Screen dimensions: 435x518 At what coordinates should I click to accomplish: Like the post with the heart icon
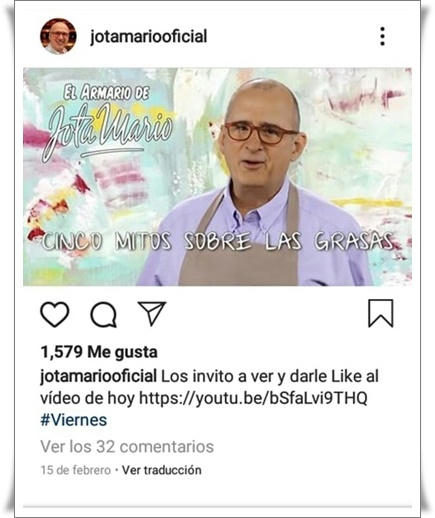(x=55, y=314)
